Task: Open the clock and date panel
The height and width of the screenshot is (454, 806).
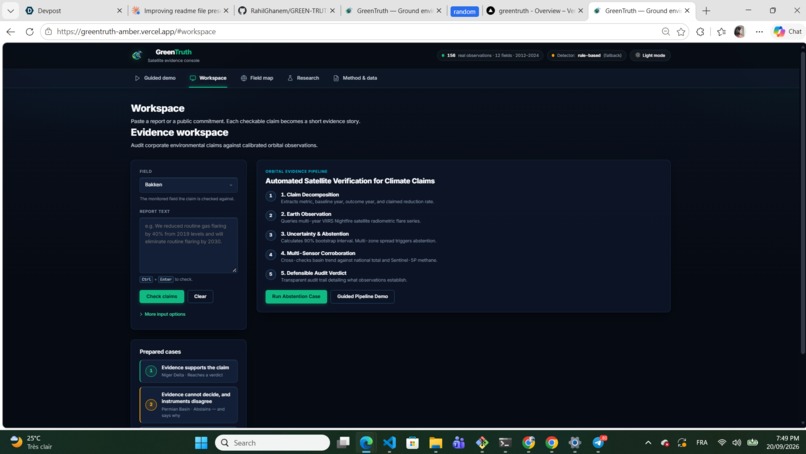Action: [782, 443]
